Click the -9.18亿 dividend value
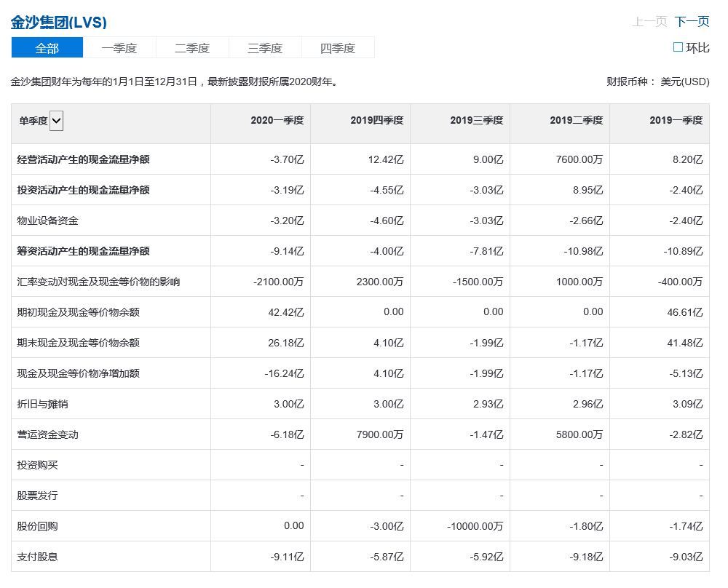Viewport: 728px width, 588px height. click(586, 557)
